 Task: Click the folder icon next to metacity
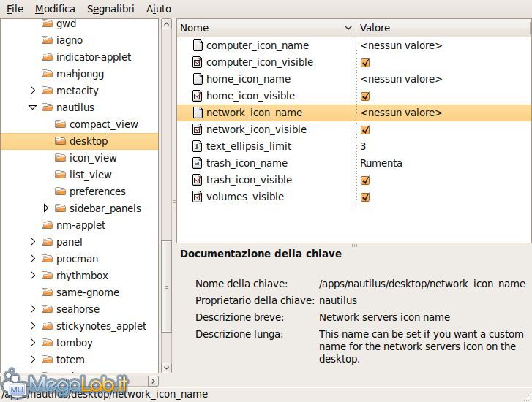click(48, 91)
